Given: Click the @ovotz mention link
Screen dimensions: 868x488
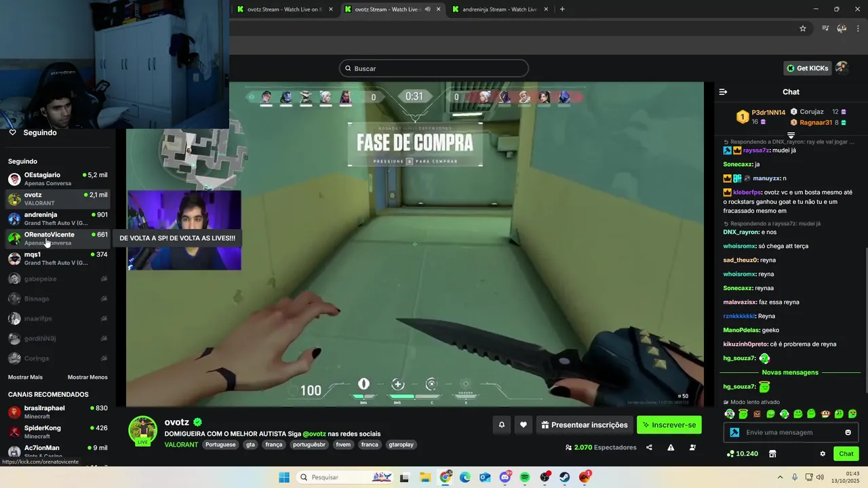Looking at the screenshot, I should coord(314,434).
